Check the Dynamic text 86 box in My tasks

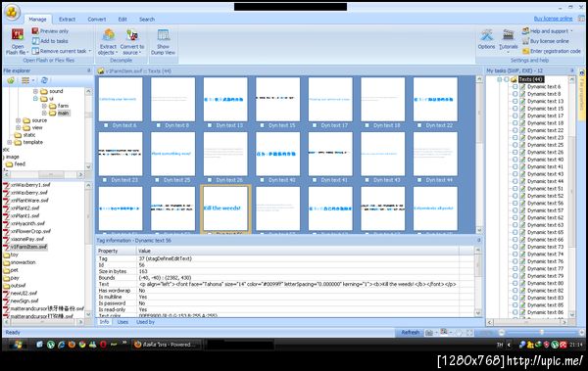click(514, 312)
